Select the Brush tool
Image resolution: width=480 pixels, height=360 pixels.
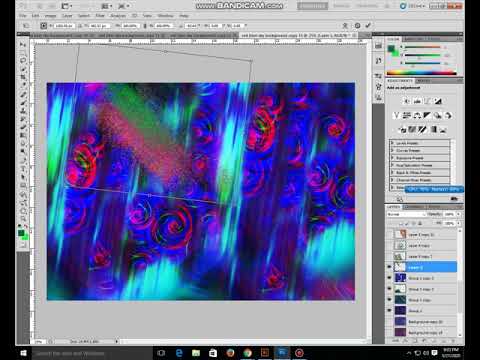[x=23, y=103]
